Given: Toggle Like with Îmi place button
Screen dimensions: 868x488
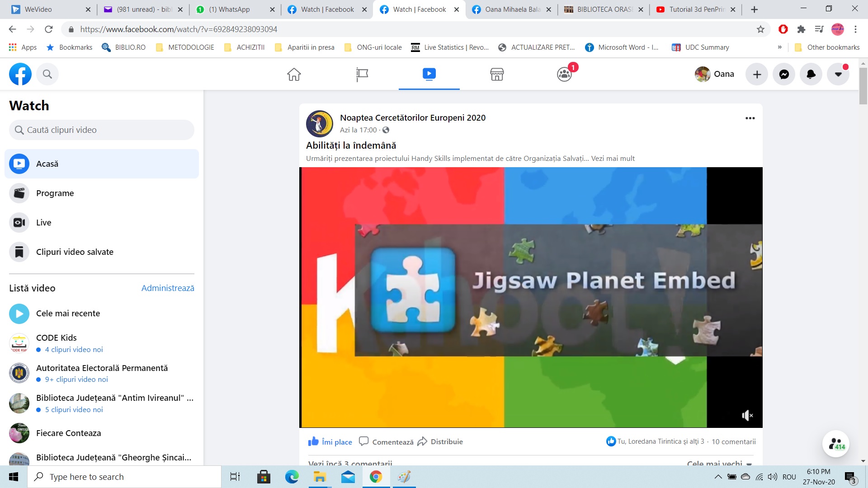Looking at the screenshot, I should click(x=330, y=441).
